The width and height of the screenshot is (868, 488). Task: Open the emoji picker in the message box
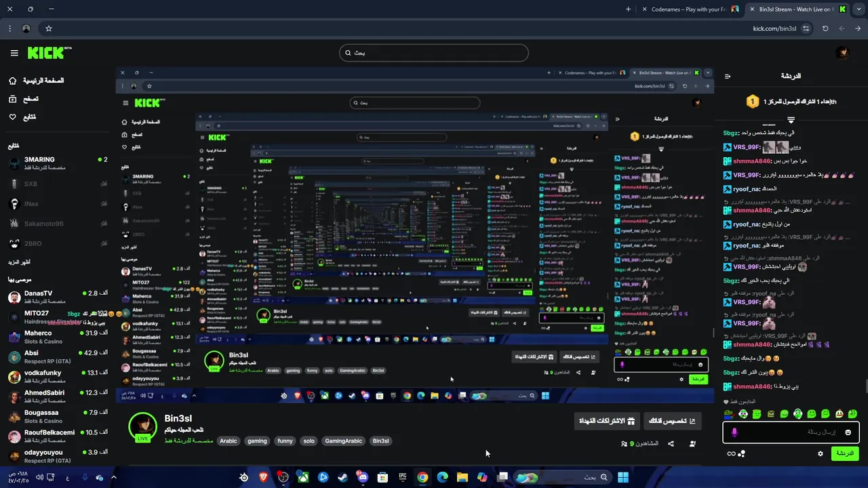point(847,432)
